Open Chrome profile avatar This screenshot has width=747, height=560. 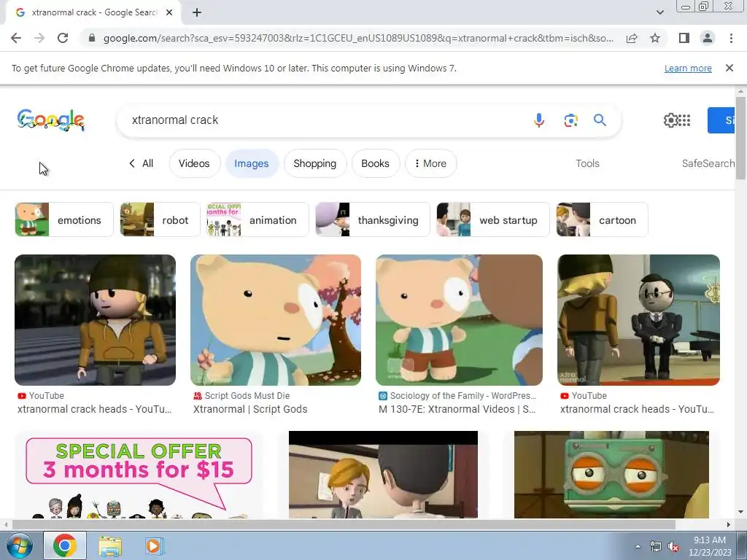tap(708, 38)
